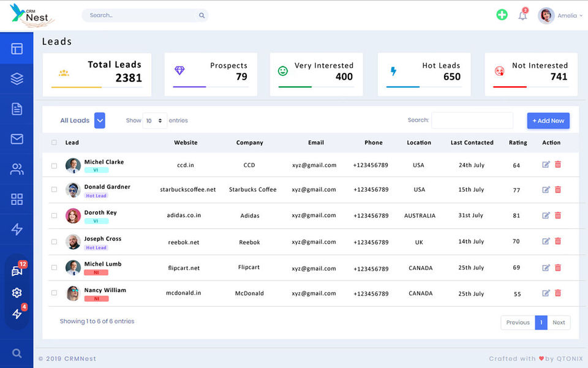This screenshot has height=368, width=588.
Task: Sort by the Website column header
Action: [x=186, y=143]
